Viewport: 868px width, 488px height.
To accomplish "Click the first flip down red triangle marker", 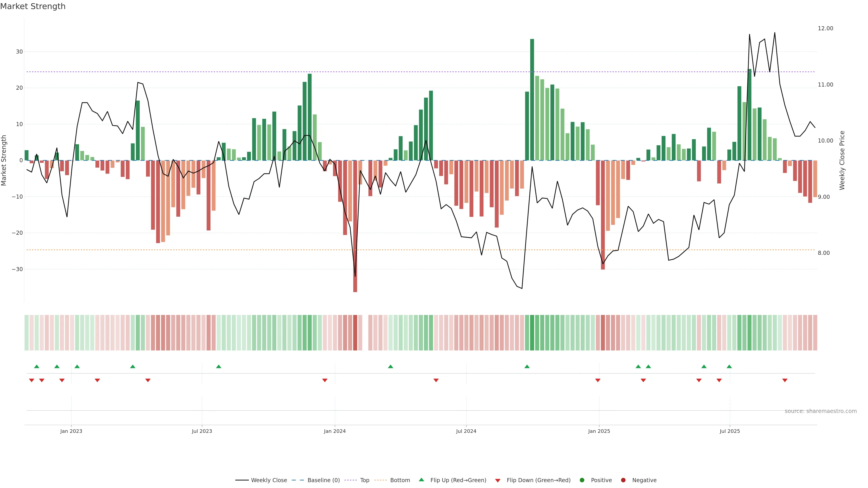I will click(32, 380).
